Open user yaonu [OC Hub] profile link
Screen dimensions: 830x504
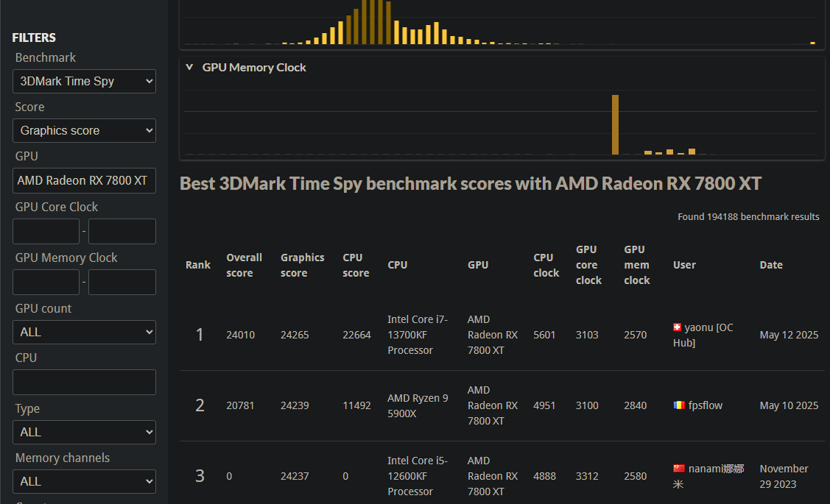point(708,327)
